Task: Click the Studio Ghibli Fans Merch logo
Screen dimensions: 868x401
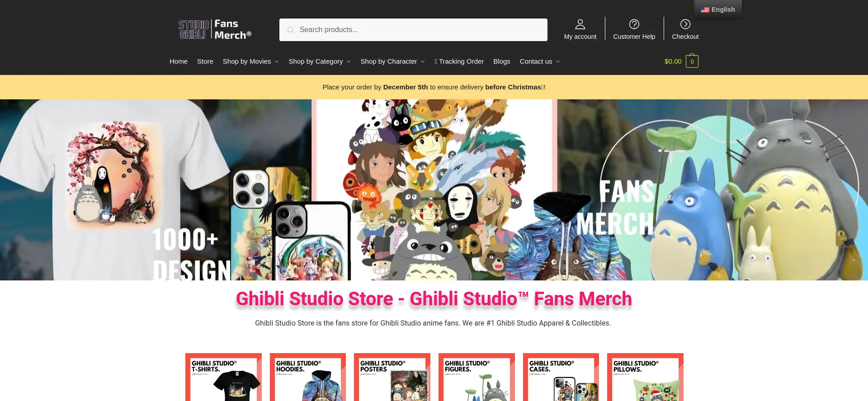Action: click(215, 29)
